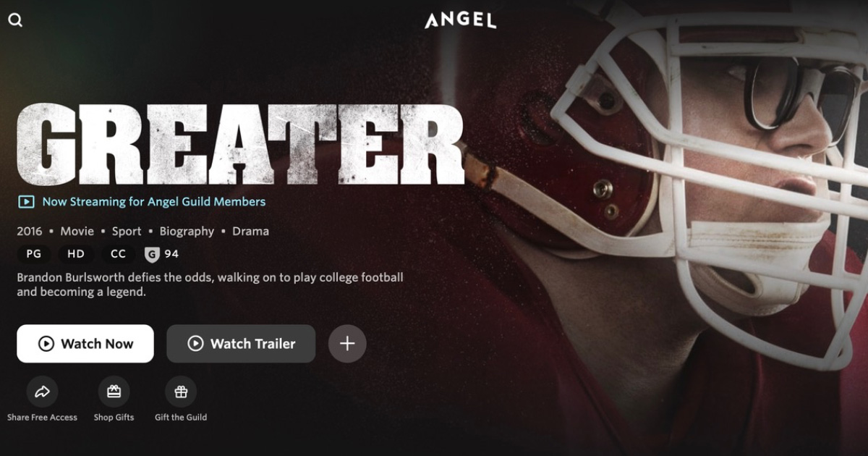Click the CC closed captions badge
The width and height of the screenshot is (868, 456).
118,254
